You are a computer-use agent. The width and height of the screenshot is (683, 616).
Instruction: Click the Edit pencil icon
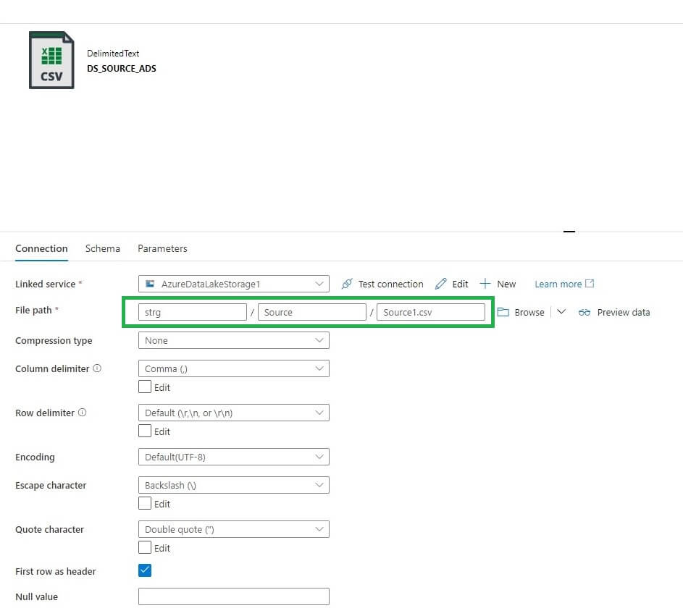click(440, 284)
